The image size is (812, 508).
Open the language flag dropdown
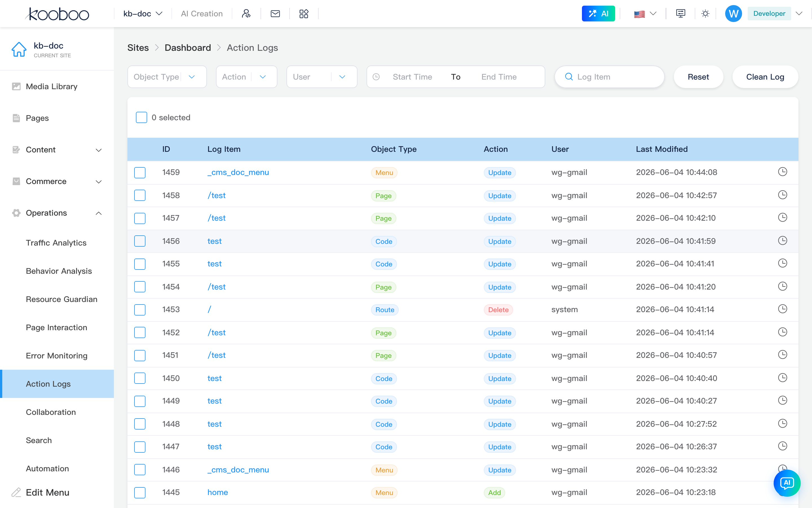click(x=645, y=14)
